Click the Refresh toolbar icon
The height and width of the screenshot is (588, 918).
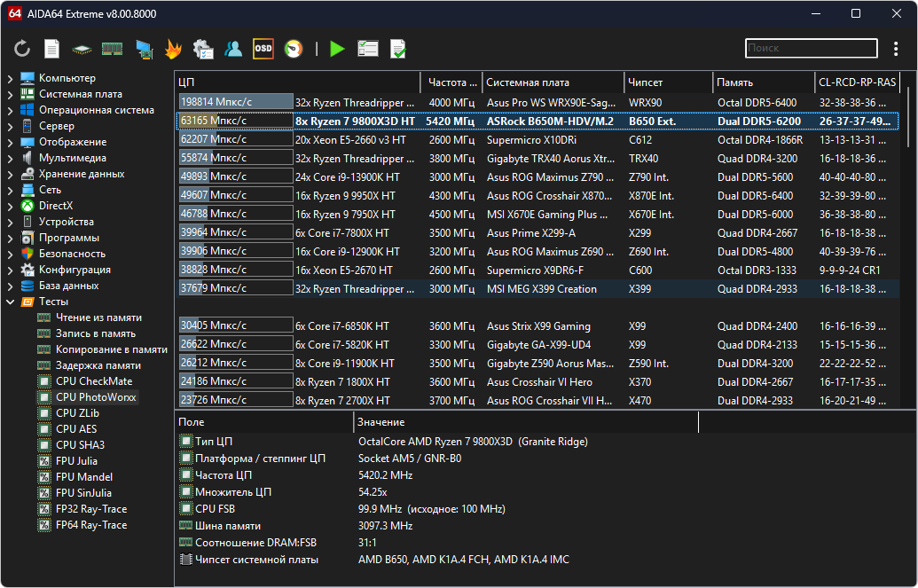[x=23, y=49]
